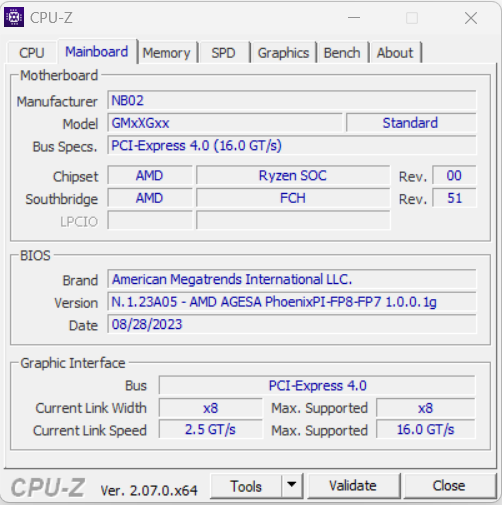Viewport: 502px width, 505px height.
Task: Expand the Tools dropdown arrow
Action: (292, 486)
